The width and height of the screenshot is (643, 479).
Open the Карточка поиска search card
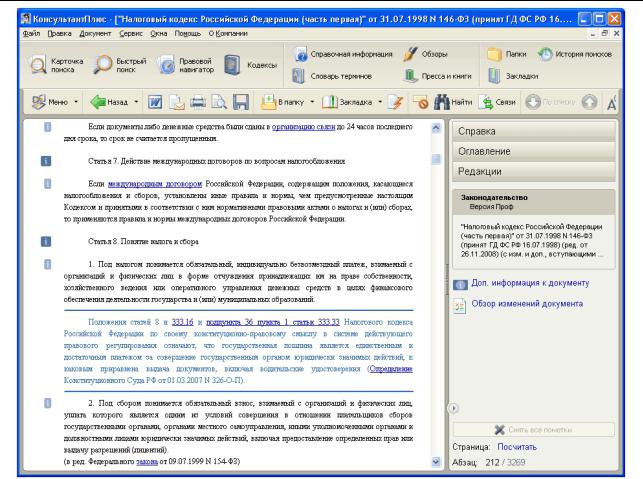tap(57, 65)
